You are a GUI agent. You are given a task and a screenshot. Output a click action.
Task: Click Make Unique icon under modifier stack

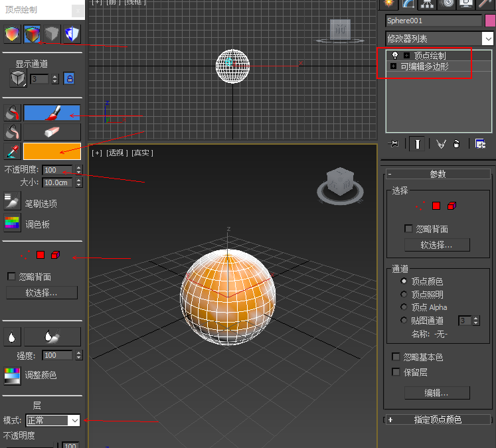coord(441,144)
